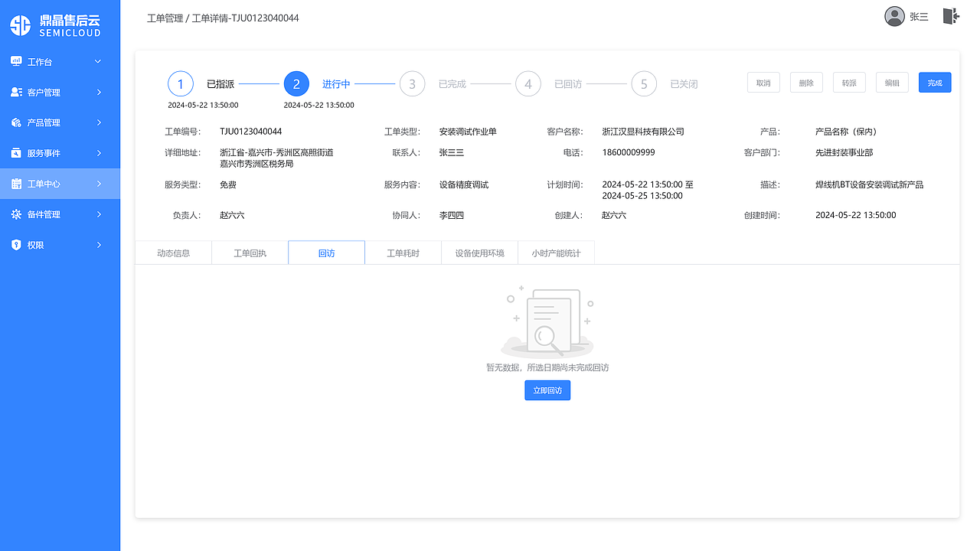Expand the 备件管理 sidebar menu
This screenshot has width=980, height=551.
pos(99,214)
